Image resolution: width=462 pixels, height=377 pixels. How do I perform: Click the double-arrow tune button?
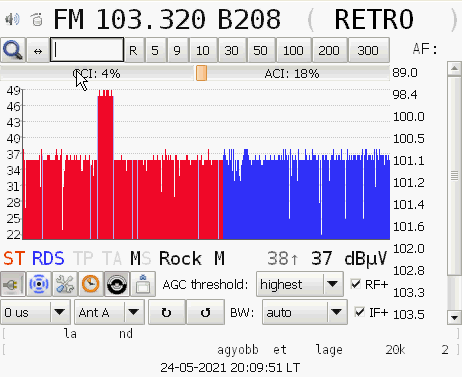point(38,50)
